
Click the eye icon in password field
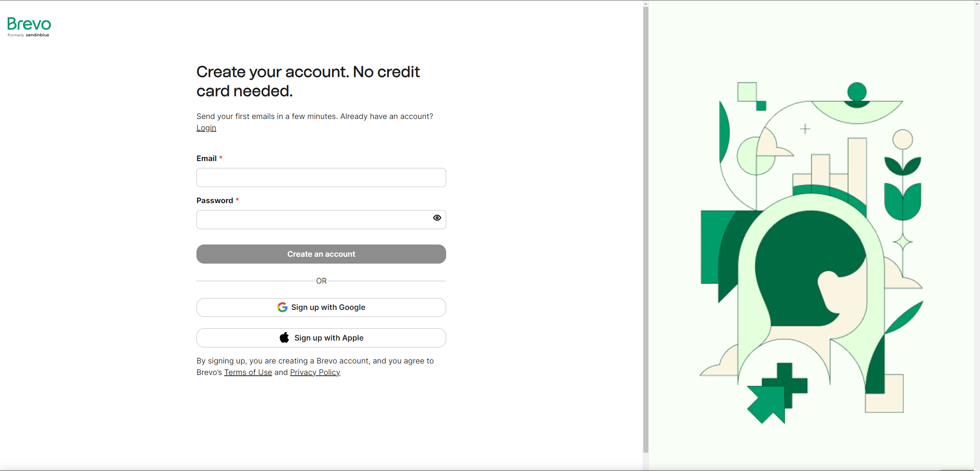437,218
